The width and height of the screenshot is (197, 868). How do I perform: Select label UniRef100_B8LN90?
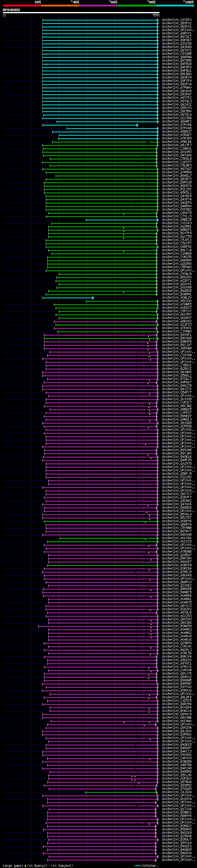pos(177,74)
